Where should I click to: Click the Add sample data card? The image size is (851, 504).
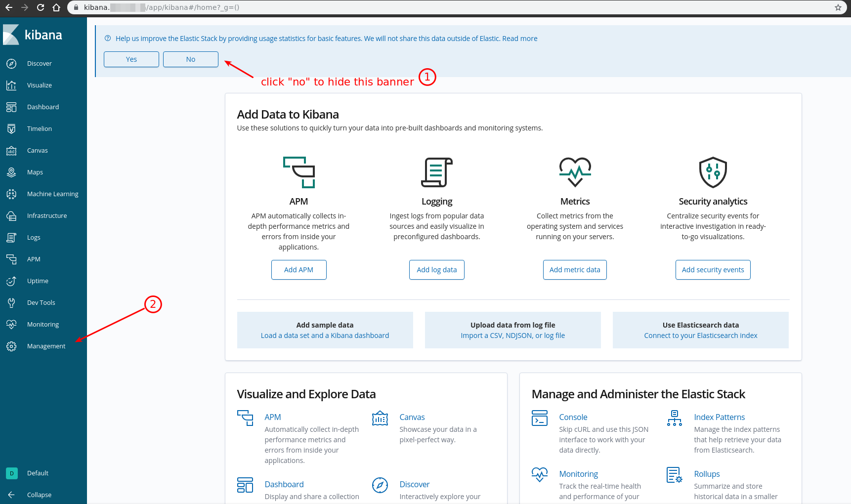[325, 330]
